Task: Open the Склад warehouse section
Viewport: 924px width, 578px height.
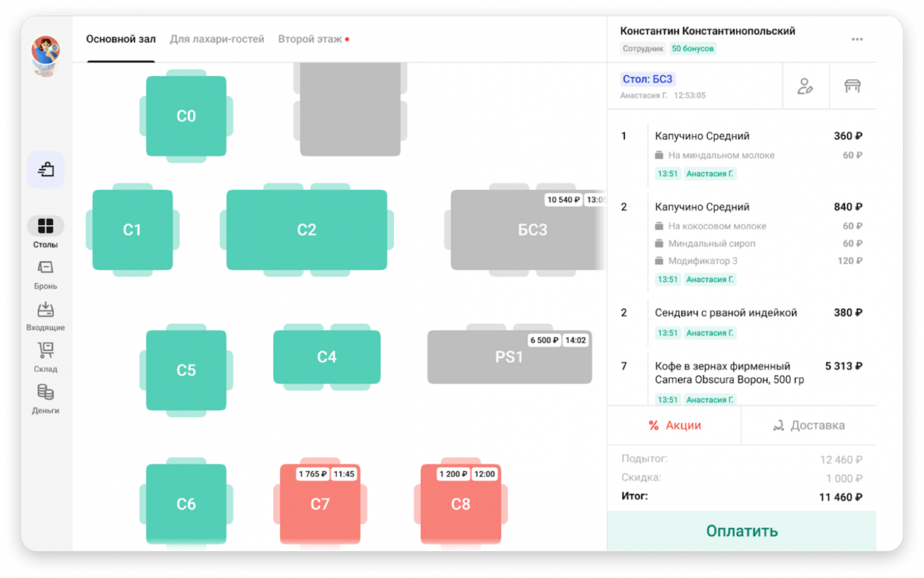Action: tap(46, 358)
